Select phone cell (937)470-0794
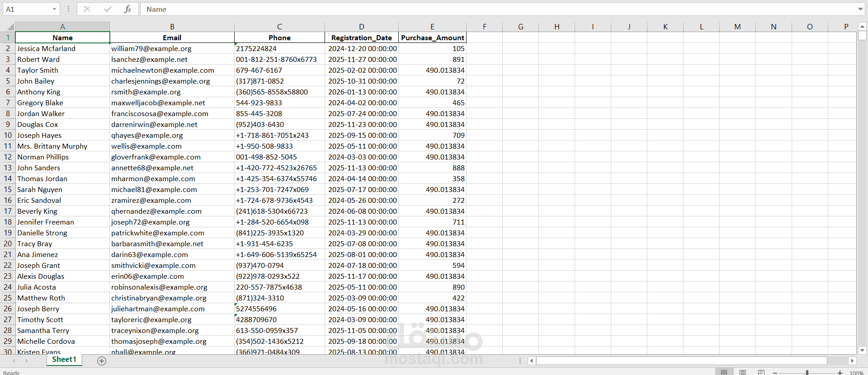 click(x=279, y=265)
